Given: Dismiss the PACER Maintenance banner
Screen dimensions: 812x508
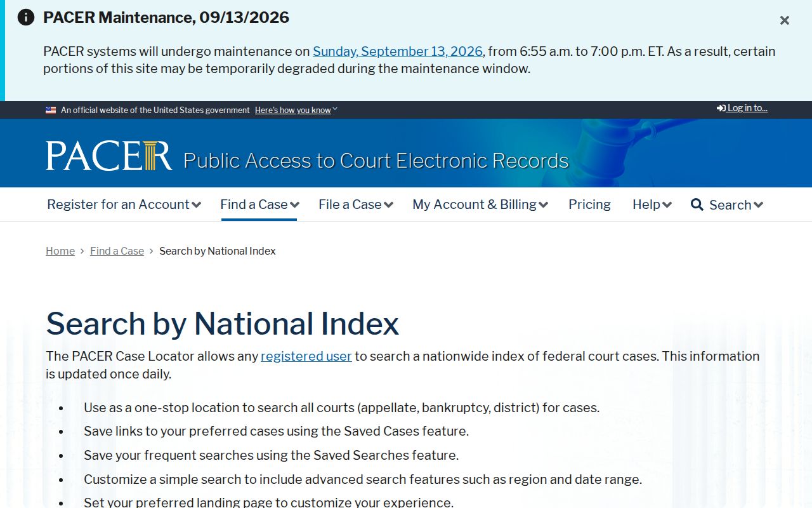Looking at the screenshot, I should 785,20.
